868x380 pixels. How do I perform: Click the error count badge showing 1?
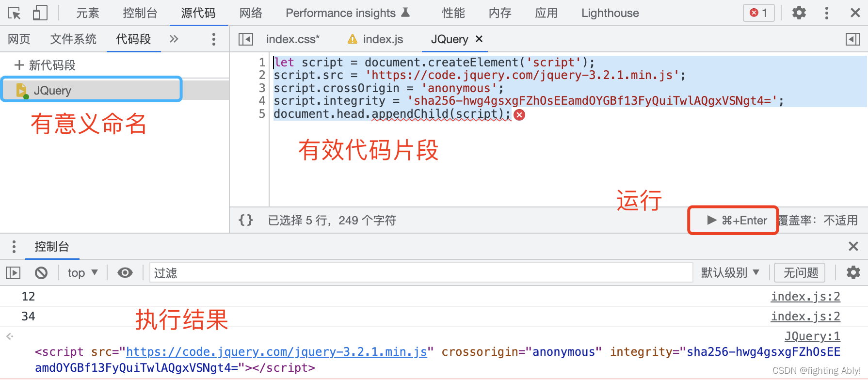759,13
